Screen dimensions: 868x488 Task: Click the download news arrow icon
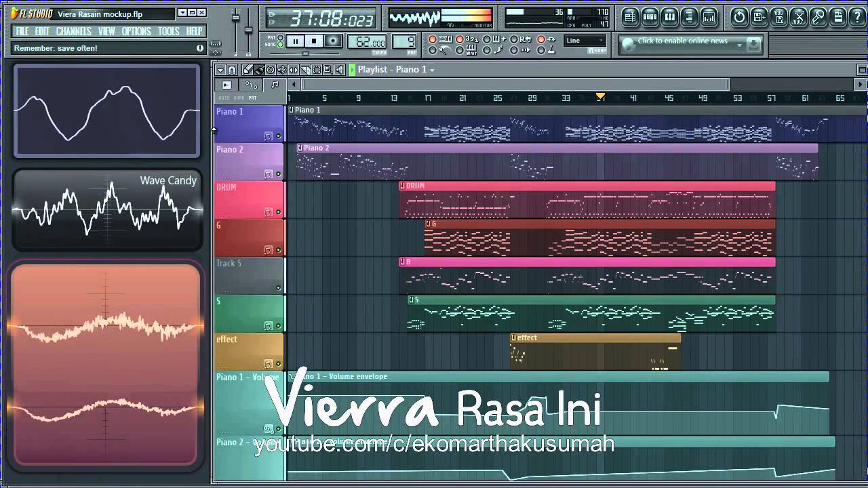tap(753, 45)
